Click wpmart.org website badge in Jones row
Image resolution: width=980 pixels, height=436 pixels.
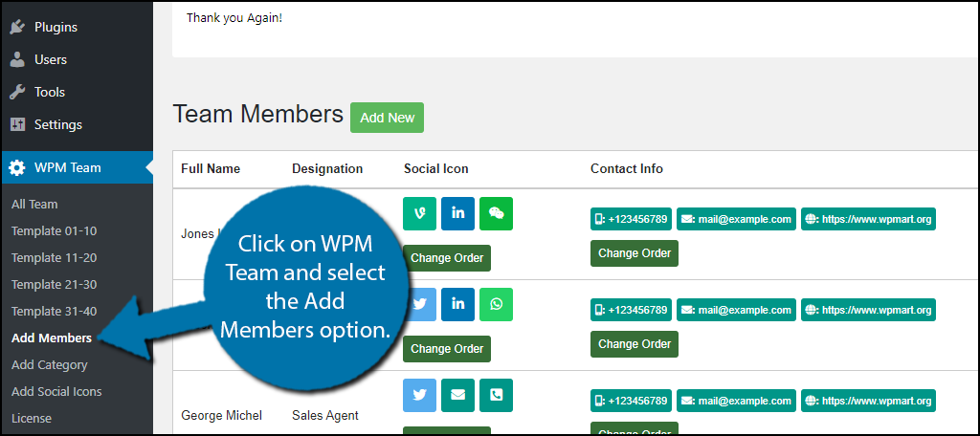(869, 219)
